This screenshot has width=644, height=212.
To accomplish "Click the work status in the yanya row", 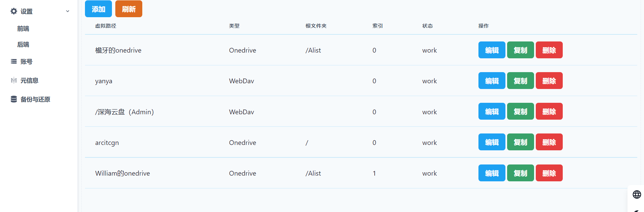I will [x=430, y=81].
